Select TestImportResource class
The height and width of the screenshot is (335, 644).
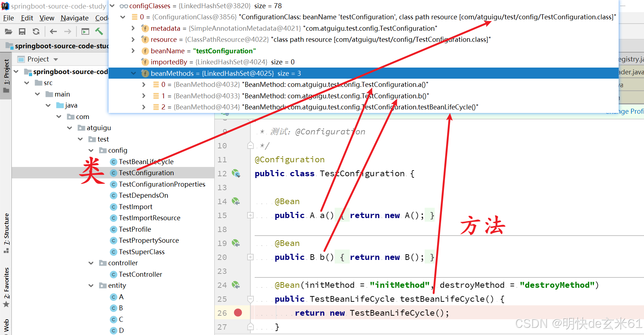tap(149, 218)
